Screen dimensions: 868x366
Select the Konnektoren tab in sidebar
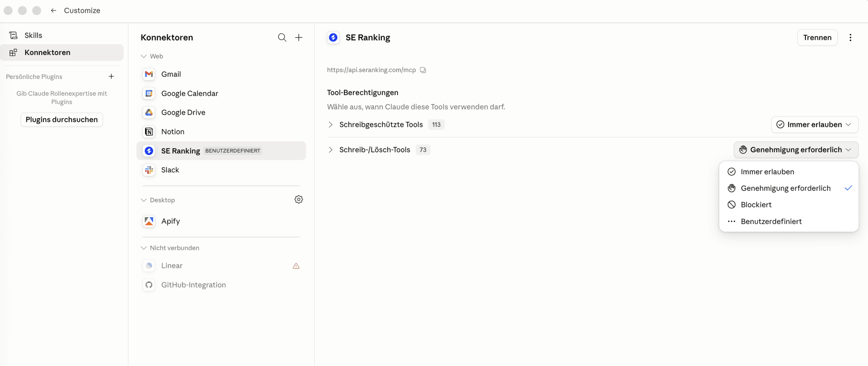62,53
